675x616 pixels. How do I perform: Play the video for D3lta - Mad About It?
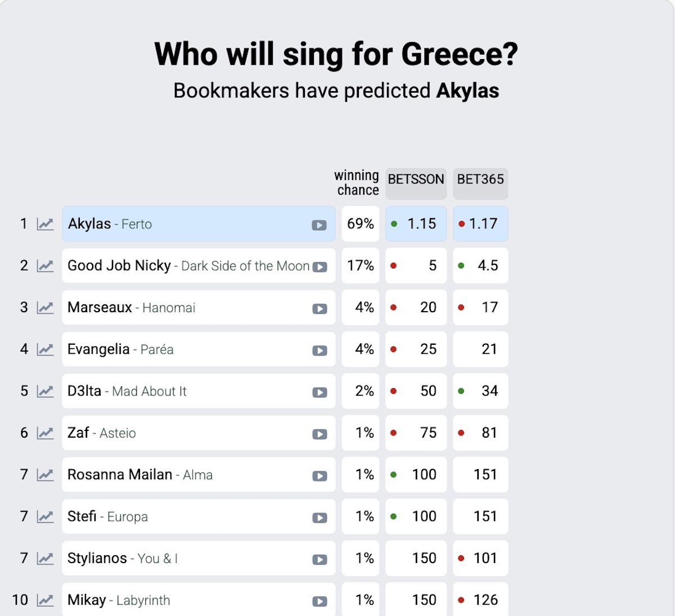pos(320,392)
